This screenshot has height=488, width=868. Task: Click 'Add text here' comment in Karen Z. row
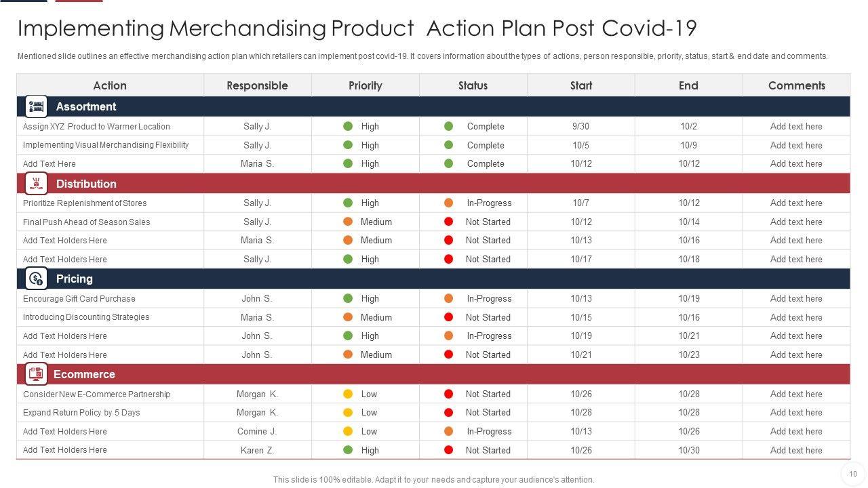[796, 450]
